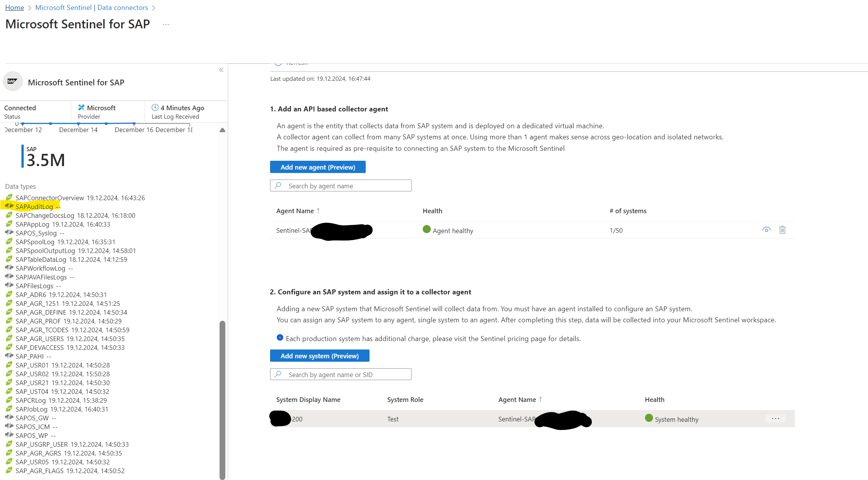Delete the agent with the trash icon
Image resolution: width=868 pixels, height=480 pixels.
coord(782,230)
